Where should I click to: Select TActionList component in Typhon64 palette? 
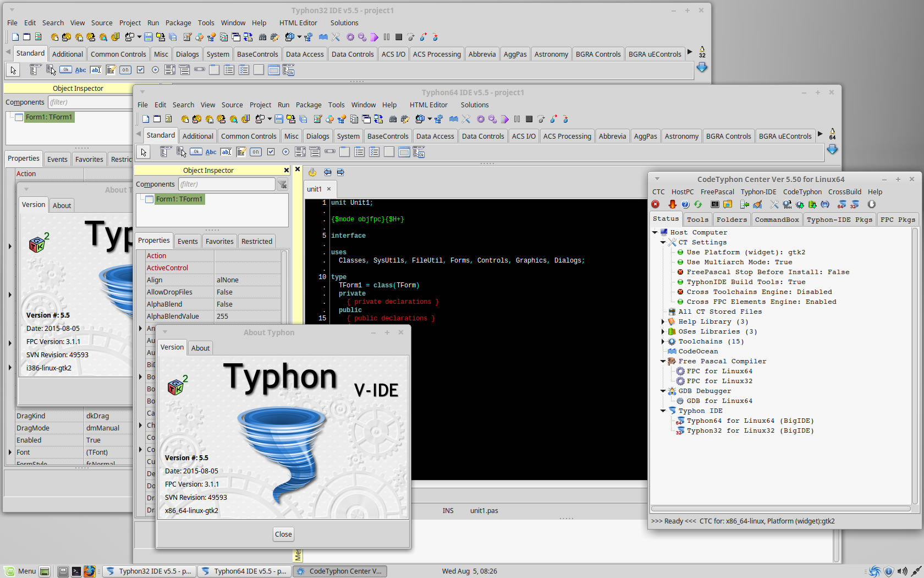[419, 152]
